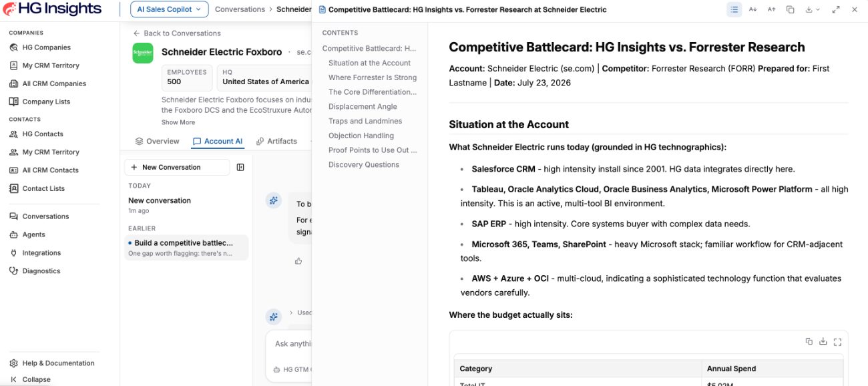Click the first AI sparkle avatar icon
The image size is (868, 386).
pyautogui.click(x=273, y=200)
